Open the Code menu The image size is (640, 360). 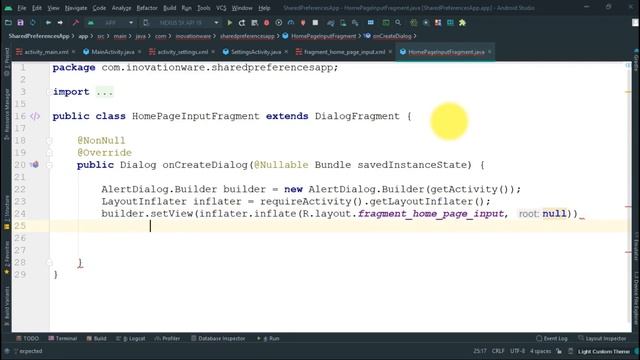(x=99, y=8)
